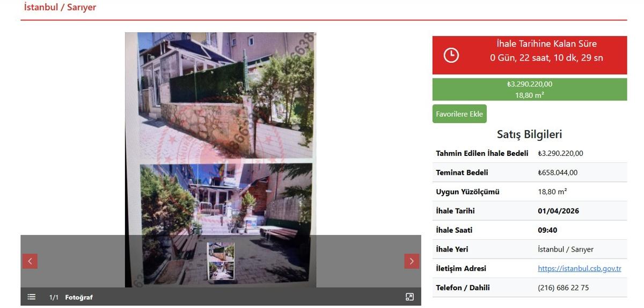
Task: Click the clock icon in countdown banner
Action: pyautogui.click(x=451, y=55)
